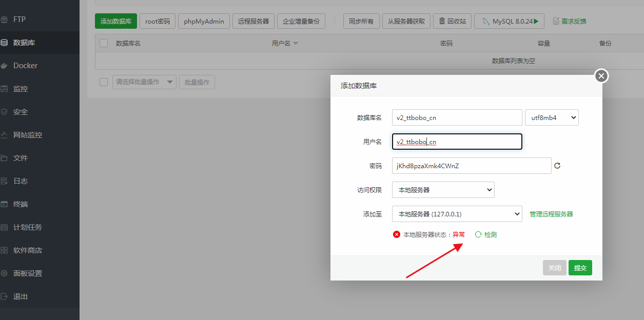Click 从服务器获取 button

406,21
